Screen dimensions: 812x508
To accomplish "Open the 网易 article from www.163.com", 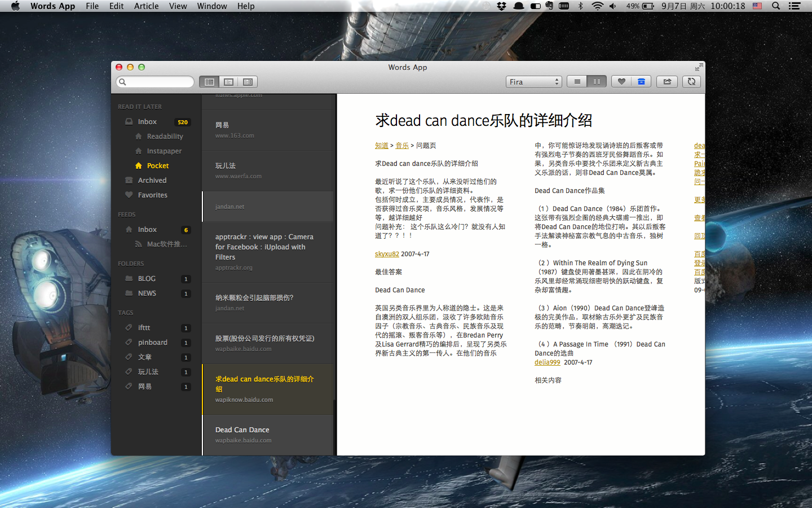I will (268, 130).
